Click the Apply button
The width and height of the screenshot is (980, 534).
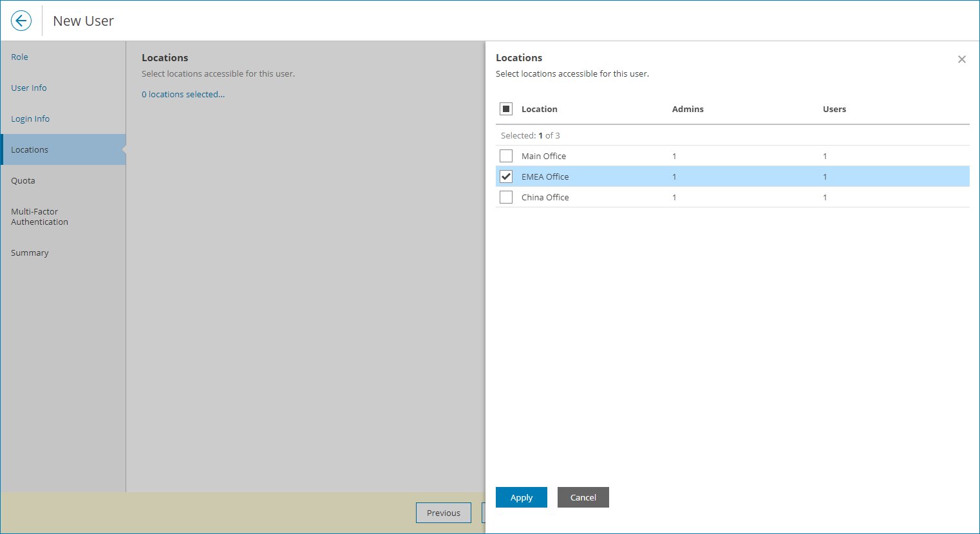coord(521,497)
